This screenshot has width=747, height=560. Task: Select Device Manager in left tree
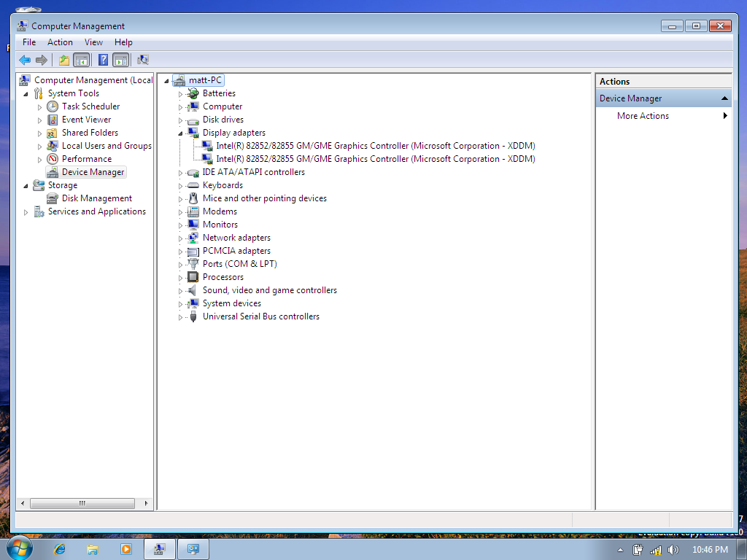(x=93, y=172)
